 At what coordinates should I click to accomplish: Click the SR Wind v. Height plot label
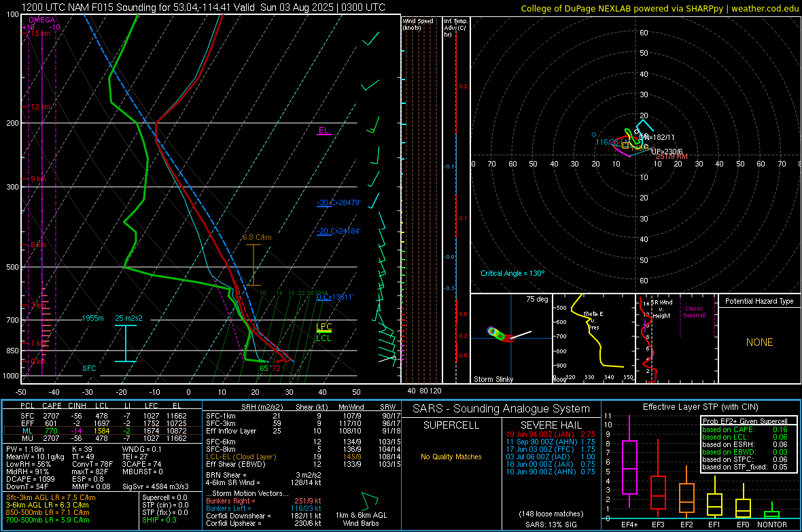coord(662,309)
